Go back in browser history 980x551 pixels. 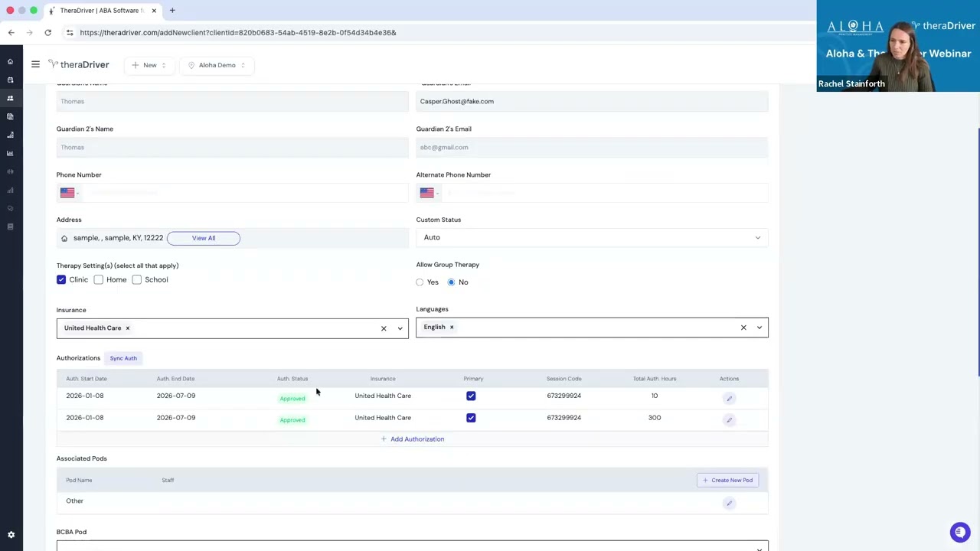11,33
